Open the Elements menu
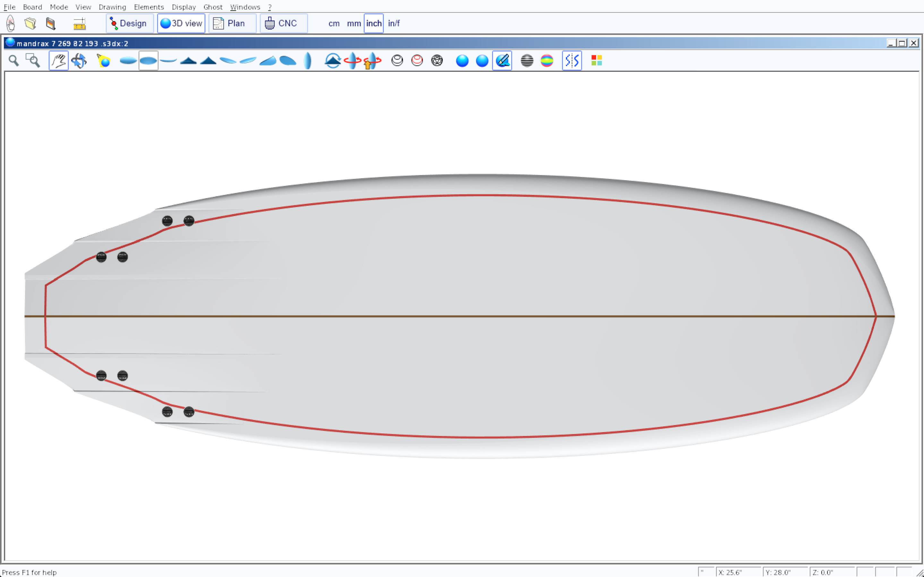The image size is (924, 577). [149, 7]
